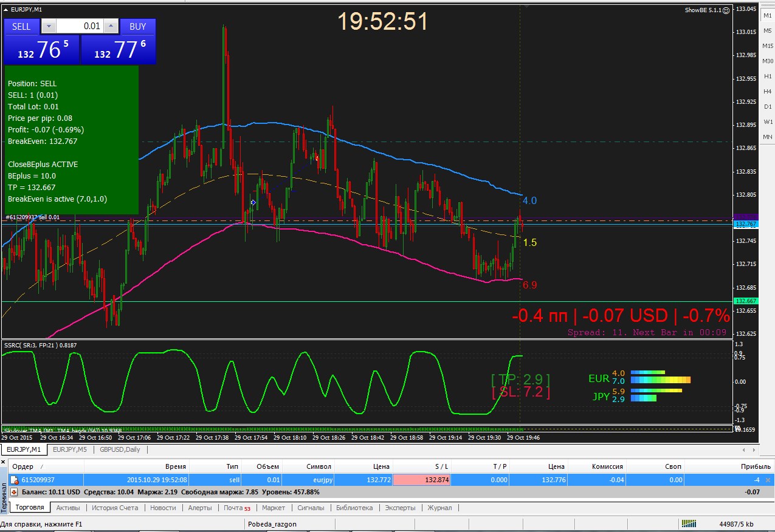Sort orders by T / P column header
The height and width of the screenshot is (532, 775).
479,466
